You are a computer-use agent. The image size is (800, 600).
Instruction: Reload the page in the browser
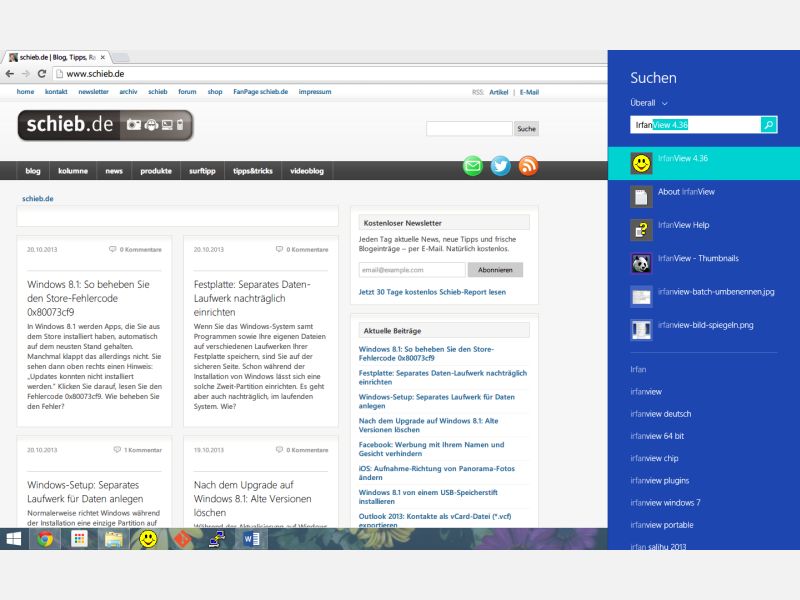click(42, 73)
